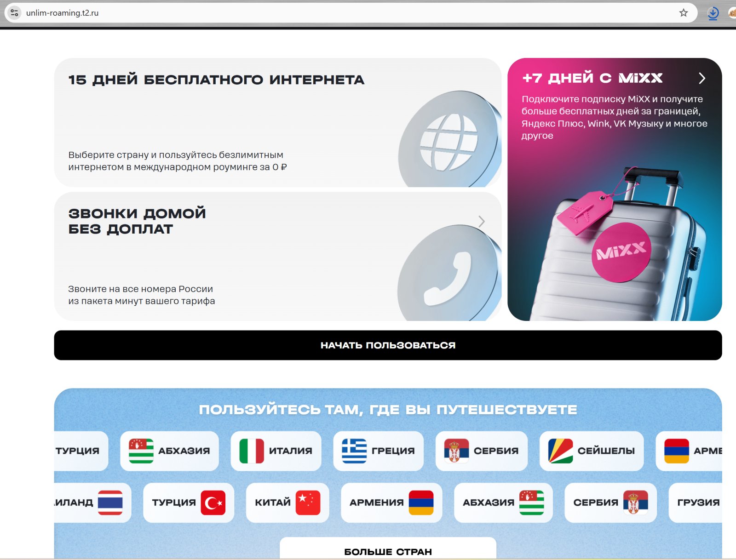Open the Звонки домой без доплат chevron

[x=482, y=222]
